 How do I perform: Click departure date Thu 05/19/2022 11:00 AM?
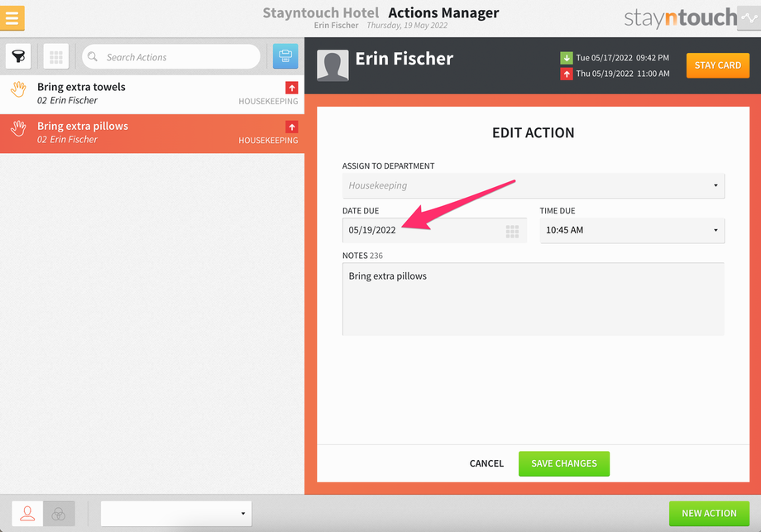tap(623, 74)
